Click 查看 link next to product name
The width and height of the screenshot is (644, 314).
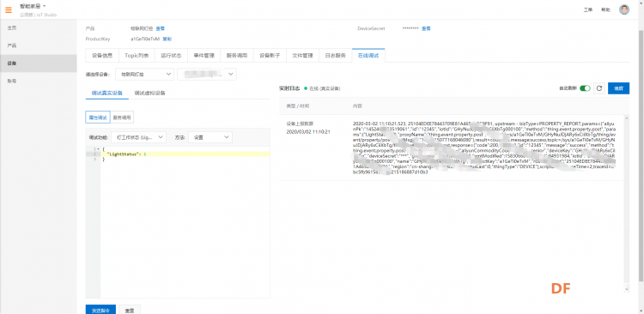pyautogui.click(x=161, y=28)
